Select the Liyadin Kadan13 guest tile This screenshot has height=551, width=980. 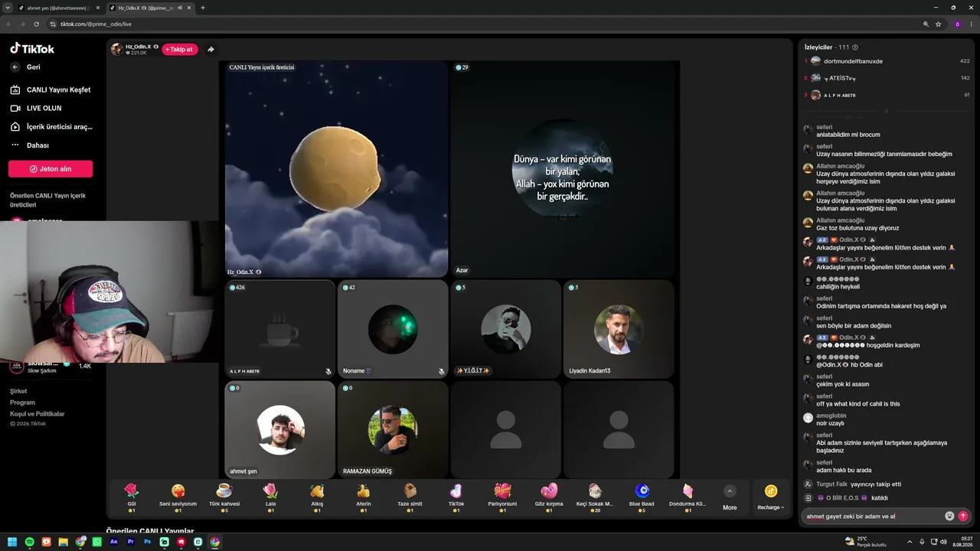[619, 329]
